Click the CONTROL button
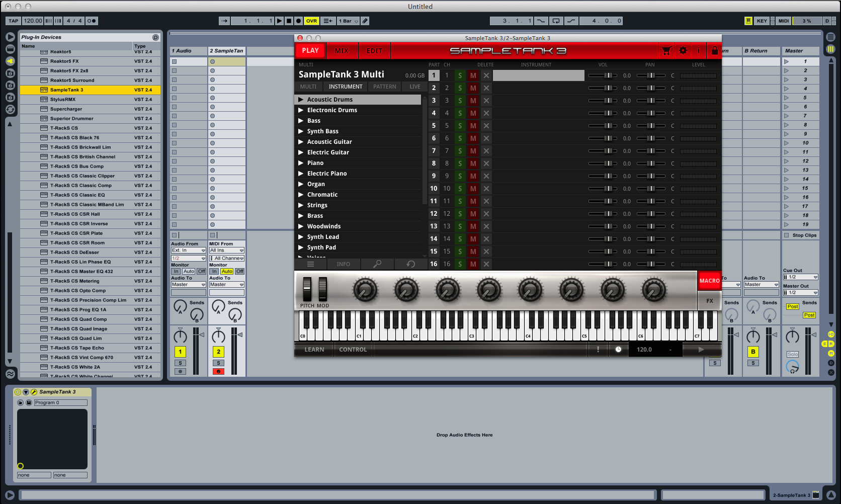Viewport: 841px width, 504px height. click(353, 350)
